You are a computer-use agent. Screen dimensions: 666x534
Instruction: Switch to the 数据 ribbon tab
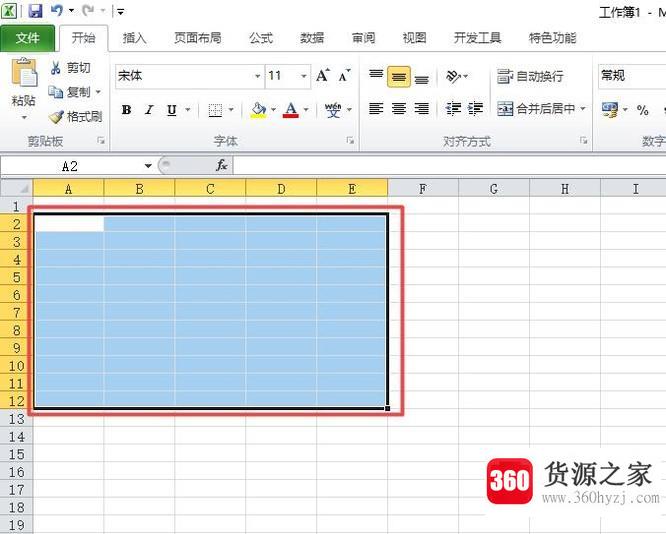[x=312, y=38]
